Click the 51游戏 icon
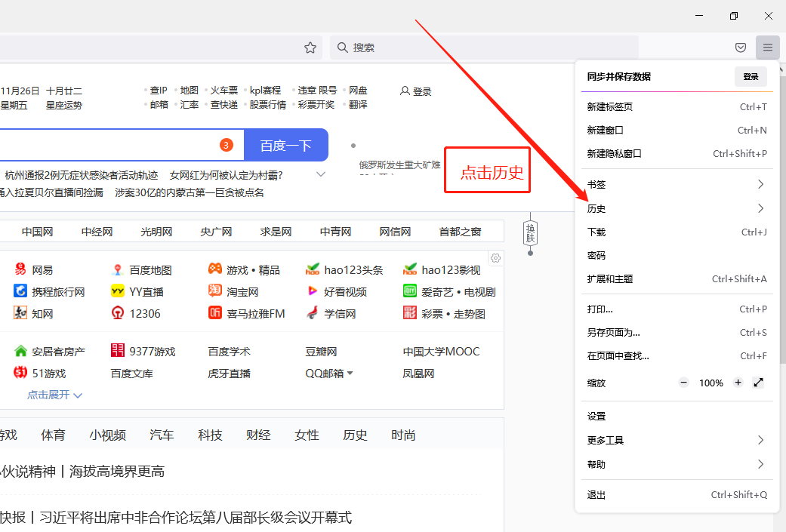The height and width of the screenshot is (532, 786). (20, 372)
